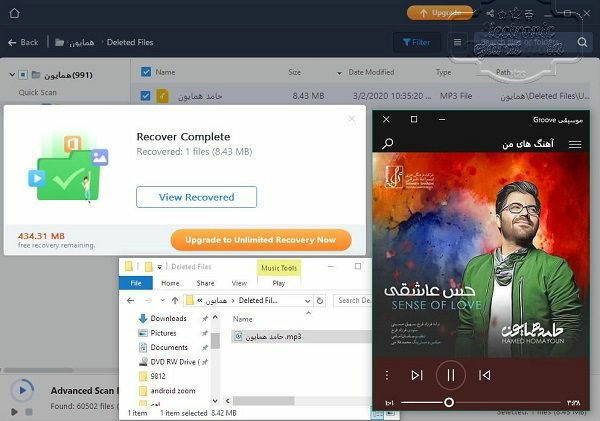Click the Advanced Scan play icon
The height and width of the screenshot is (421, 600).
(x=22, y=390)
